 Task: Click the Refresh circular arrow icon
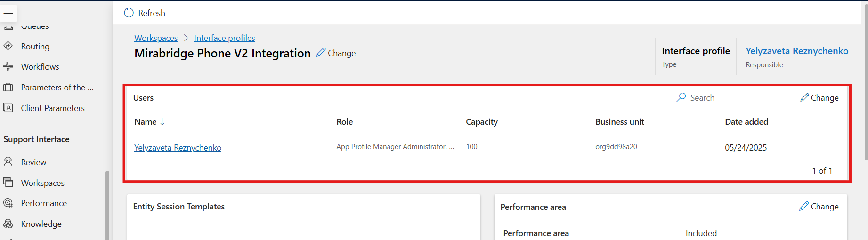[x=129, y=13]
